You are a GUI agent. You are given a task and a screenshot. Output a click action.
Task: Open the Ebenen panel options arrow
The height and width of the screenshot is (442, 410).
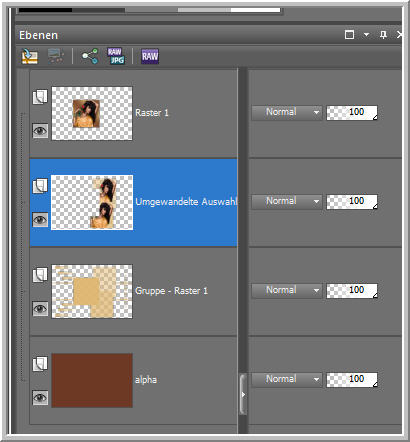(366, 35)
